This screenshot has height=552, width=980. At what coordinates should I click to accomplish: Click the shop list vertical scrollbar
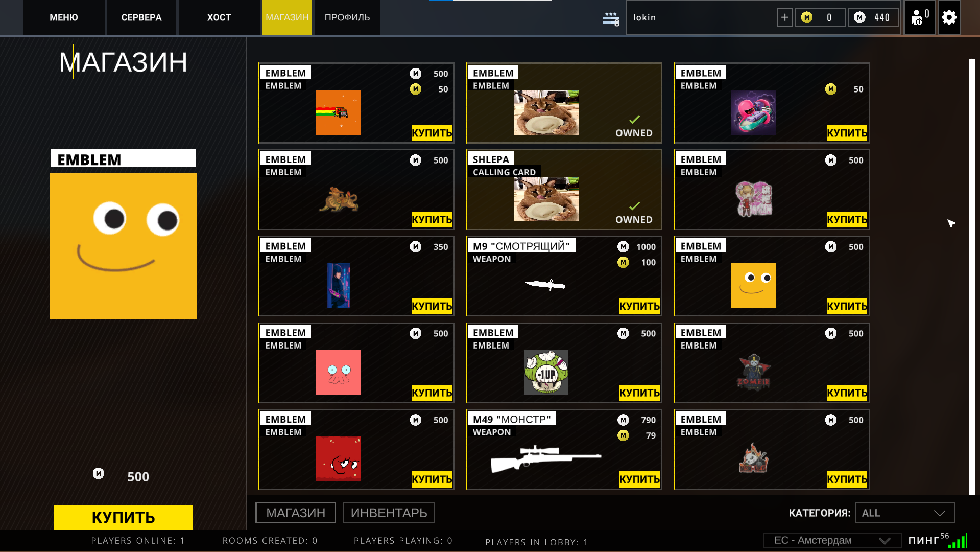pos(972,277)
